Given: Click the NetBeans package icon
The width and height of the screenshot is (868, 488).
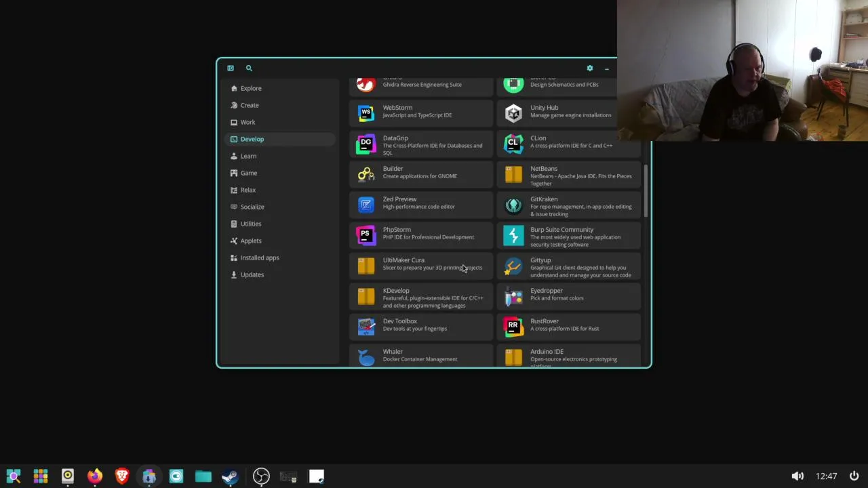Looking at the screenshot, I should [513, 174].
